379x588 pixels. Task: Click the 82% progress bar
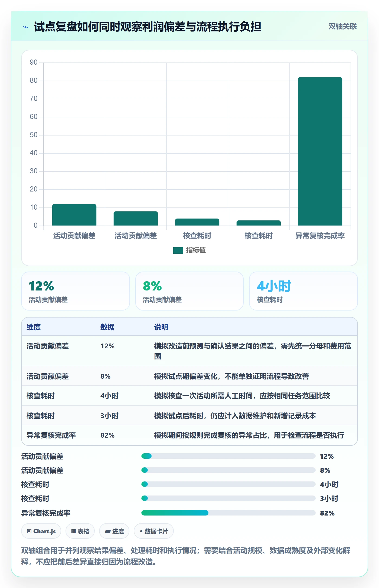pyautogui.click(x=228, y=513)
